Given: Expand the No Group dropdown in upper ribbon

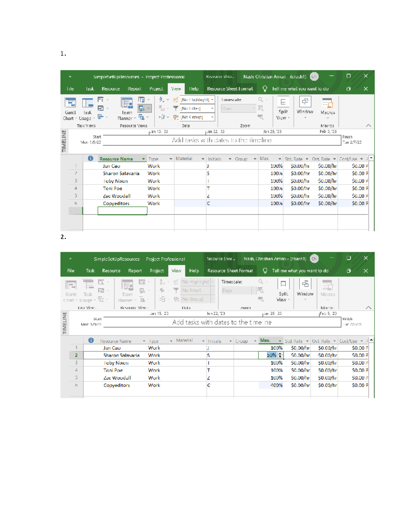Looking at the screenshot, I should tap(212, 117).
